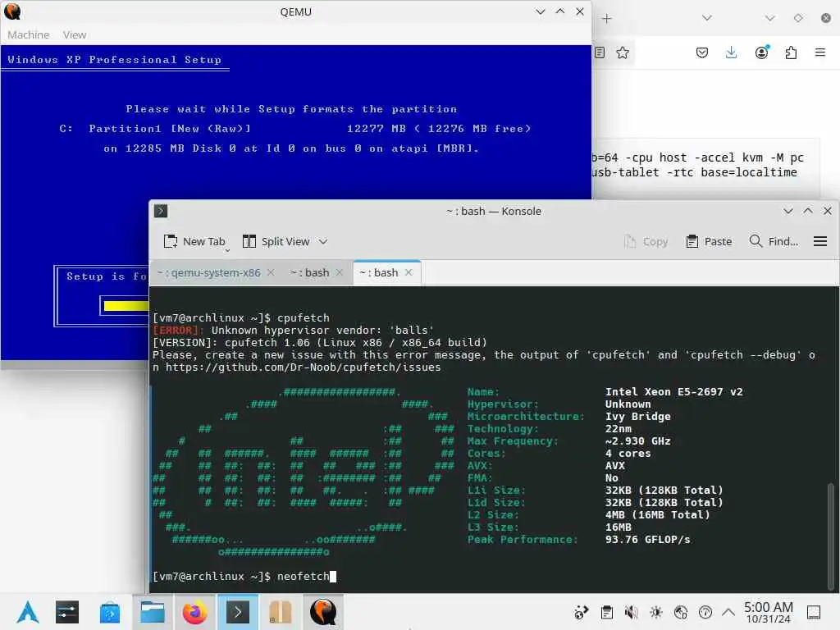Click the show desktop button
840x630 pixels.
[814, 612]
